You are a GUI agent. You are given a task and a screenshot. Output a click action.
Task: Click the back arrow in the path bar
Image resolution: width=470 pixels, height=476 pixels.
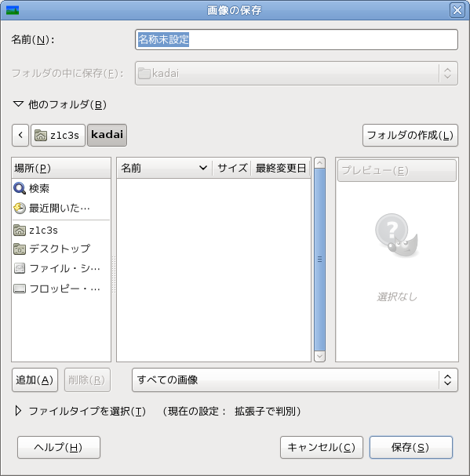click(x=20, y=135)
